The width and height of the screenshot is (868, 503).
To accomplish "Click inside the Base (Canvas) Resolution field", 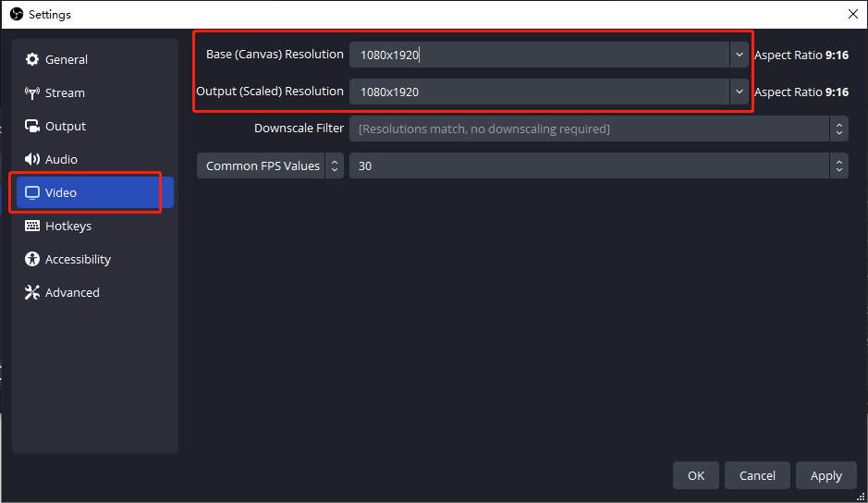I will coord(539,55).
